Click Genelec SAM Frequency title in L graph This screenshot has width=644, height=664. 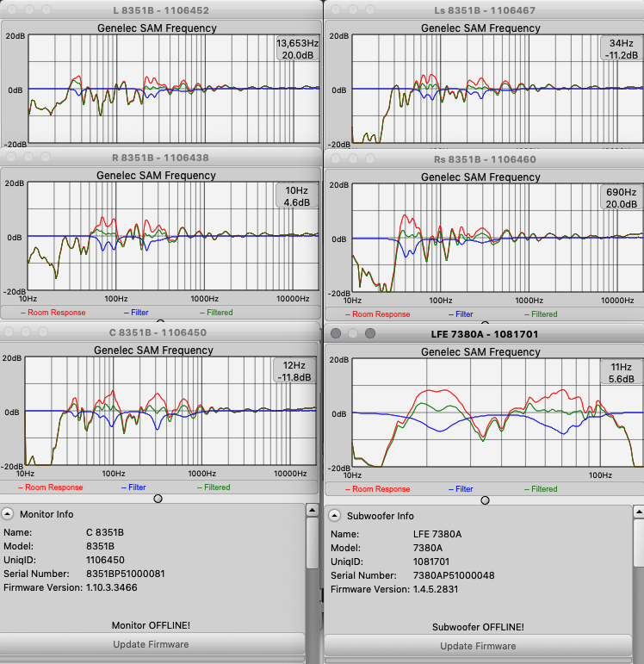[157, 28]
